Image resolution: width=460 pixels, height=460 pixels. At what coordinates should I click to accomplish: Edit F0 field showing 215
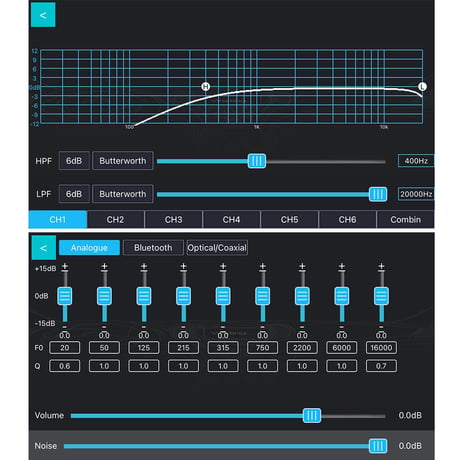(183, 348)
